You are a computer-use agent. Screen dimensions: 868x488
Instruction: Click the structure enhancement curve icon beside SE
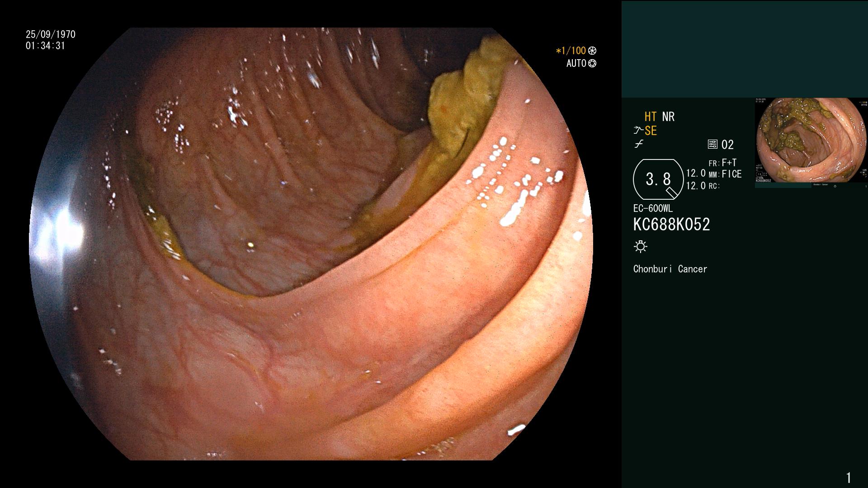point(638,131)
